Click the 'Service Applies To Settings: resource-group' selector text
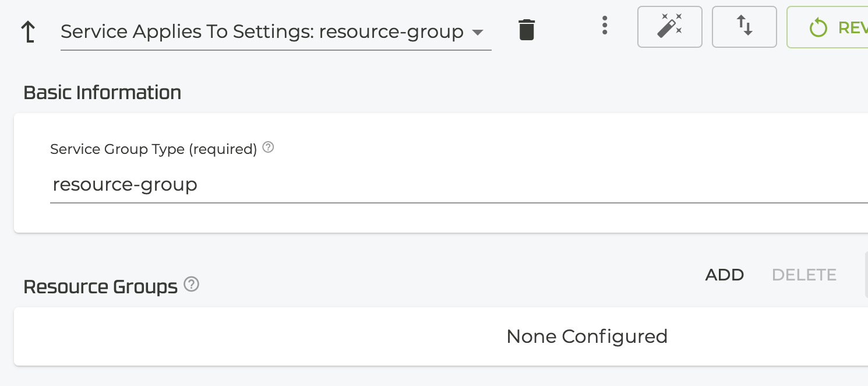Screen dimensions: 868x386 (x=262, y=31)
